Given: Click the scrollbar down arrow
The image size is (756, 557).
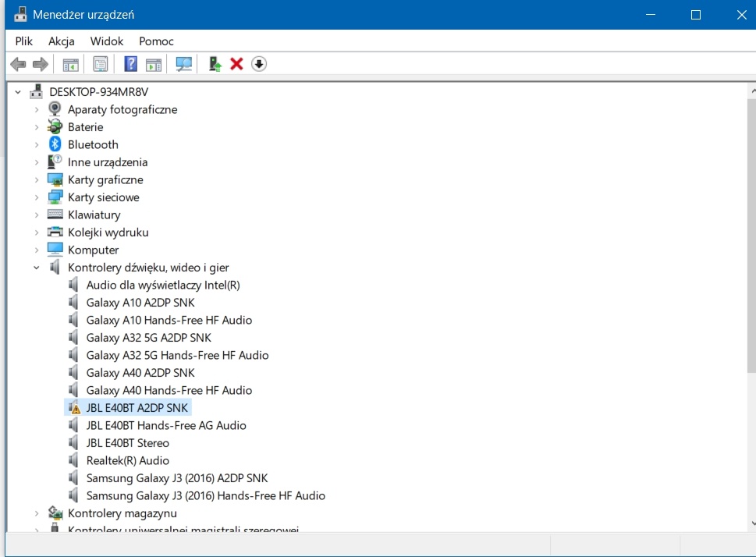Looking at the screenshot, I should [753, 523].
